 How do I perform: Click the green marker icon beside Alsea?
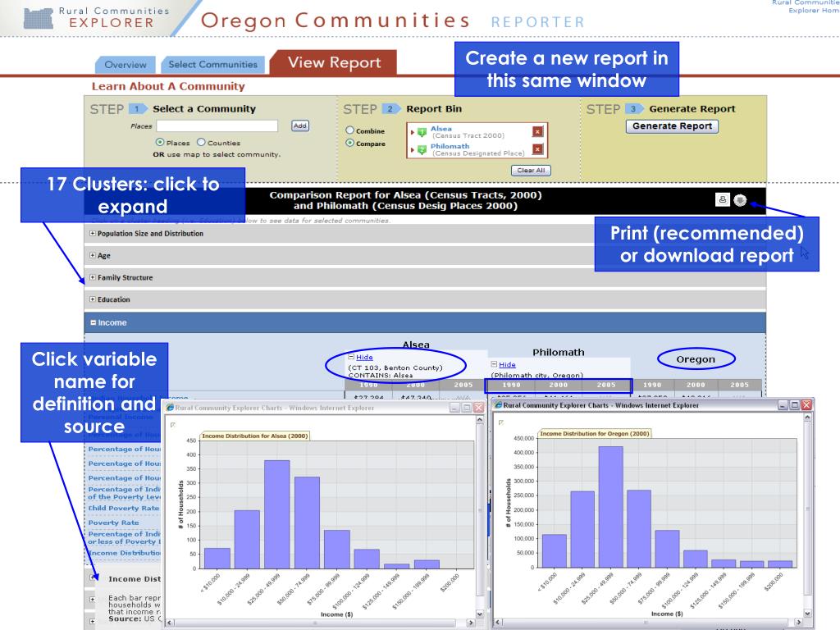(x=422, y=132)
